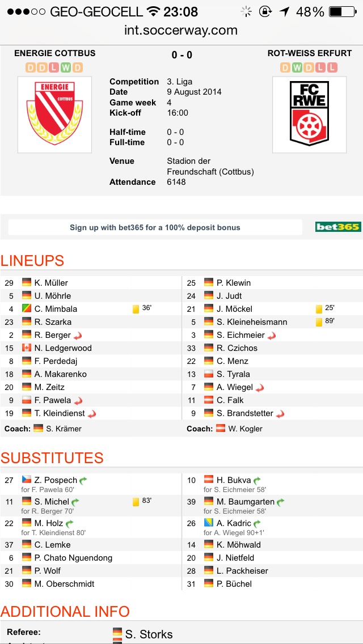Tap the Rot-Weiss Erfurt club logo

pos(309,115)
